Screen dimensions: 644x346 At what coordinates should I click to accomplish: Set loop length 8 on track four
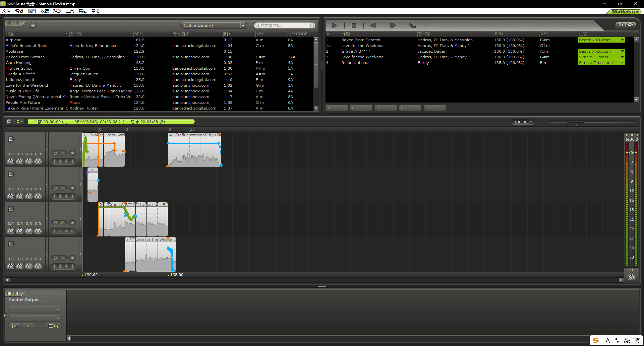[73, 266]
